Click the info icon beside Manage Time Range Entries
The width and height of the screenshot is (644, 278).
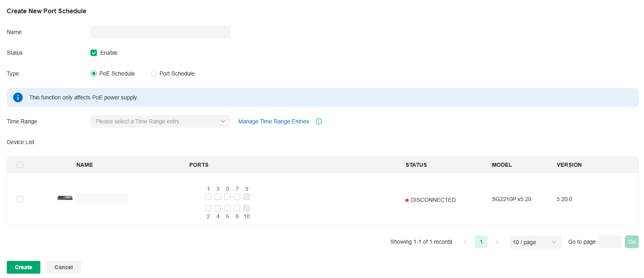(x=319, y=121)
